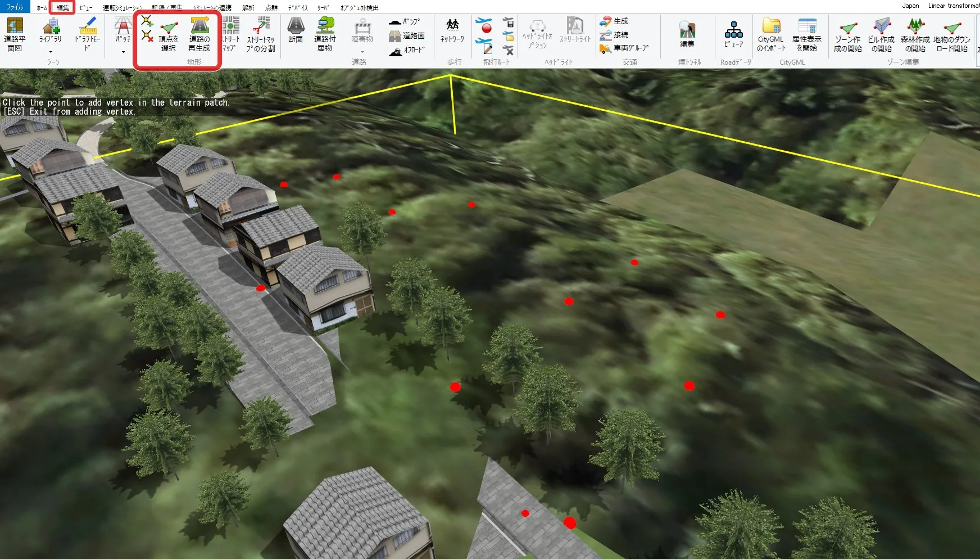Image resolution: width=980 pixels, height=559 pixels.
Task: Expand the パッチ dropdown arrow
Action: coord(123,52)
